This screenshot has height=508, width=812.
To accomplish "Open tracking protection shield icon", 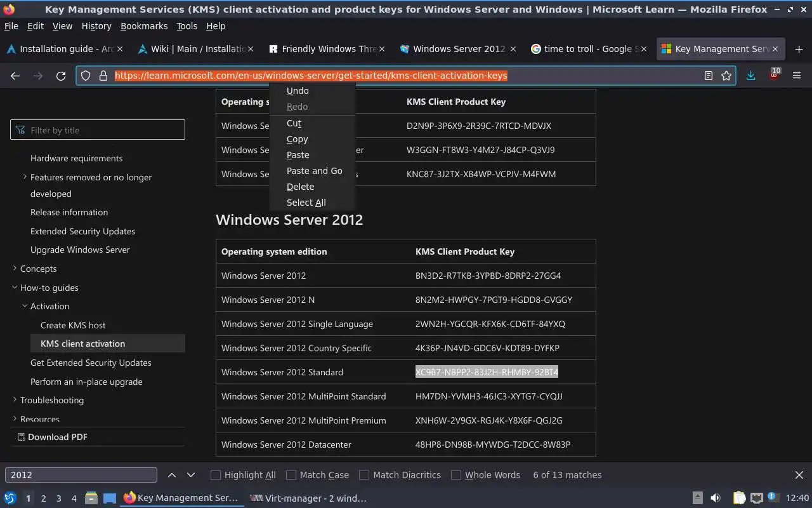I will 86,76.
